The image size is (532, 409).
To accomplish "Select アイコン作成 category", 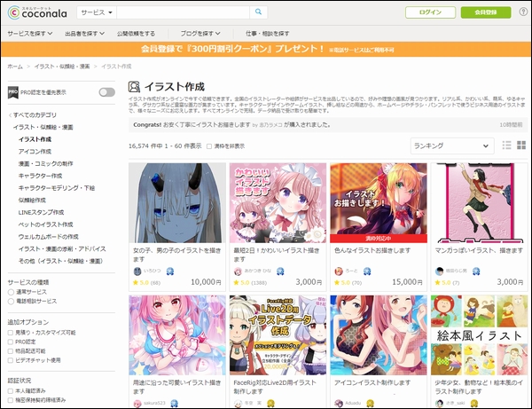I will (x=35, y=152).
